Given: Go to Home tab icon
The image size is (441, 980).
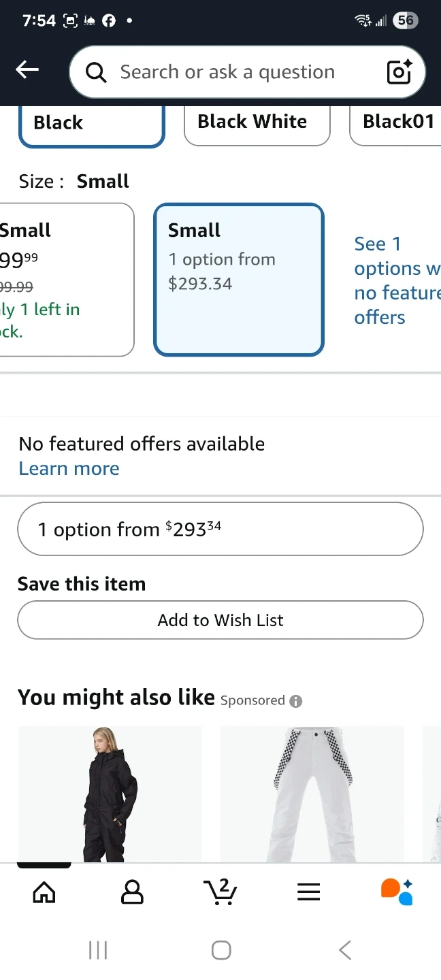Looking at the screenshot, I should (x=44, y=892).
